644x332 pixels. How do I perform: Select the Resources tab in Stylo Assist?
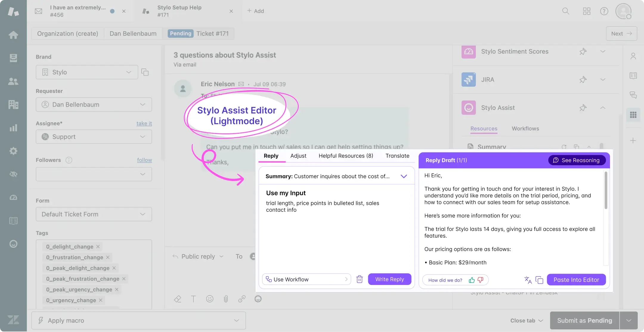(x=484, y=129)
